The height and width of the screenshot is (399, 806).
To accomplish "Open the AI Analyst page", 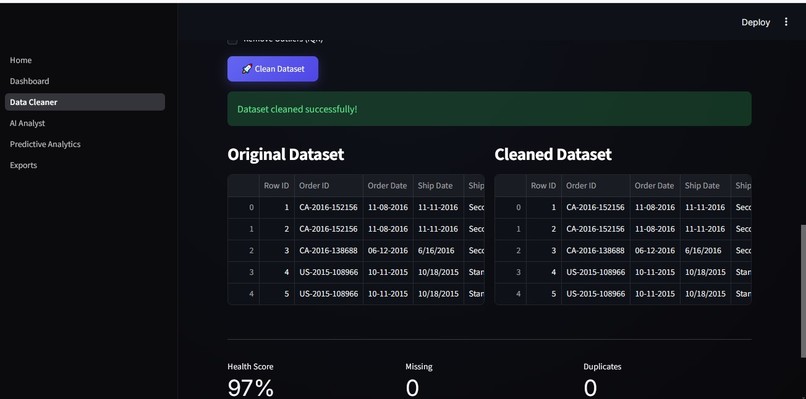I will click(x=27, y=123).
